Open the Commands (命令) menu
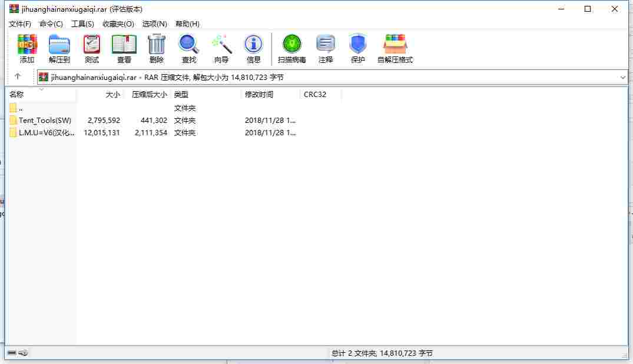This screenshot has width=633, height=364. click(51, 24)
